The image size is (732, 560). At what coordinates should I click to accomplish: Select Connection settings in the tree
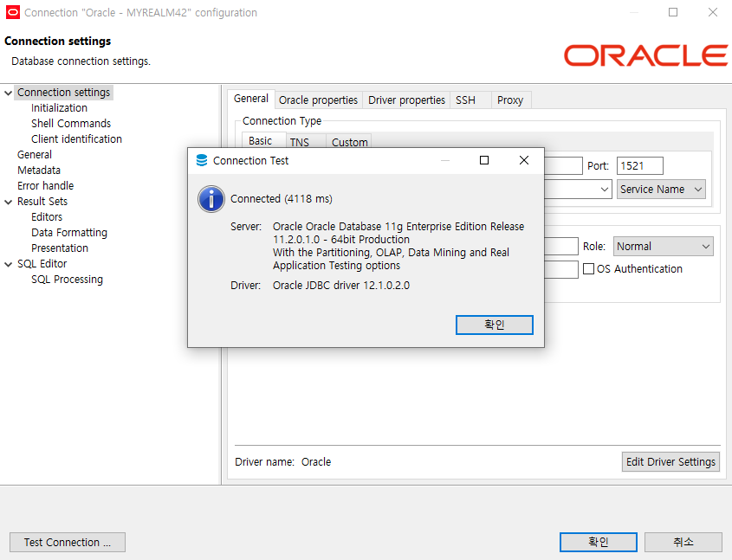point(64,93)
